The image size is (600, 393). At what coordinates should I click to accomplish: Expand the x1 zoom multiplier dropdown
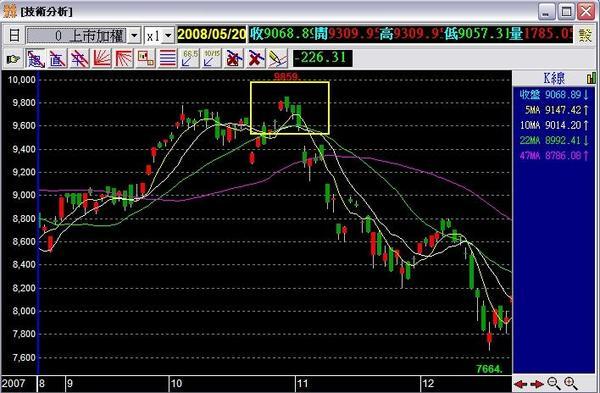(x=168, y=36)
